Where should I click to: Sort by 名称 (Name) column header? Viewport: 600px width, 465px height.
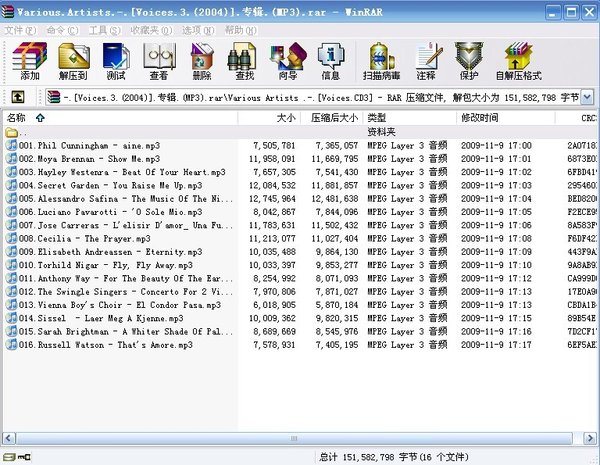[120, 118]
